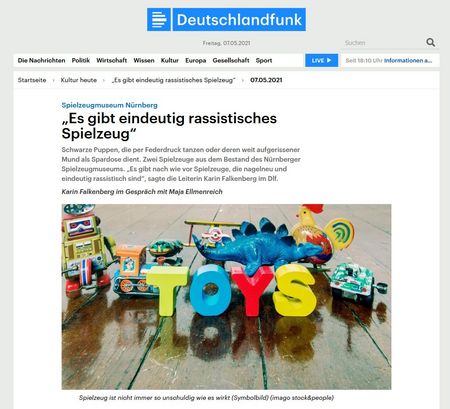
Task: Open the Gesellschaft section
Action: [x=231, y=60]
